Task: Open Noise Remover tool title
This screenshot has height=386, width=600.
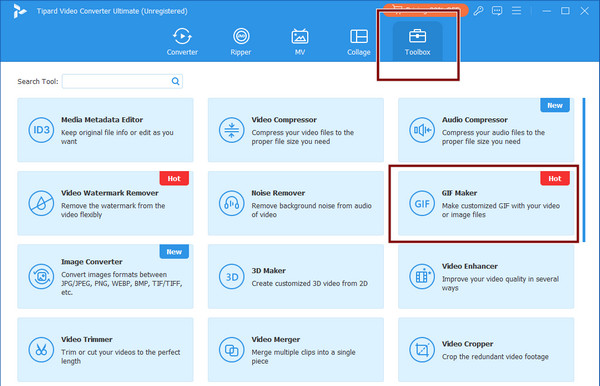Action: pos(278,193)
